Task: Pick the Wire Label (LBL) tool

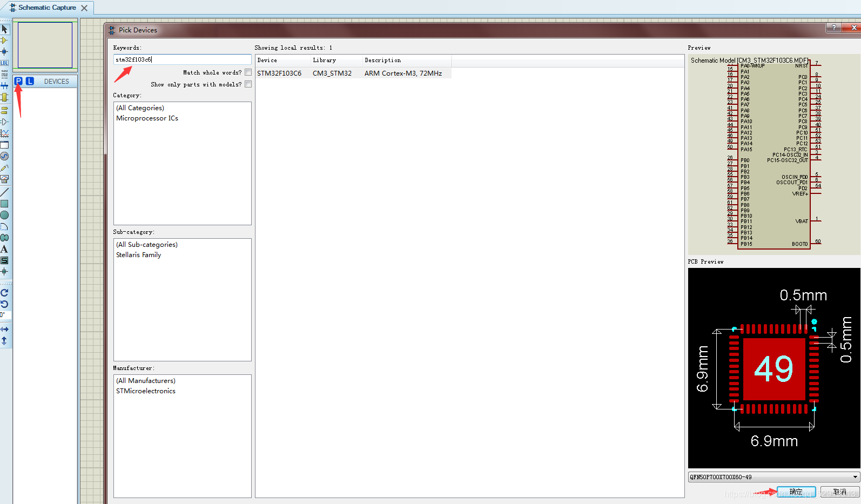Action: (x=4, y=63)
